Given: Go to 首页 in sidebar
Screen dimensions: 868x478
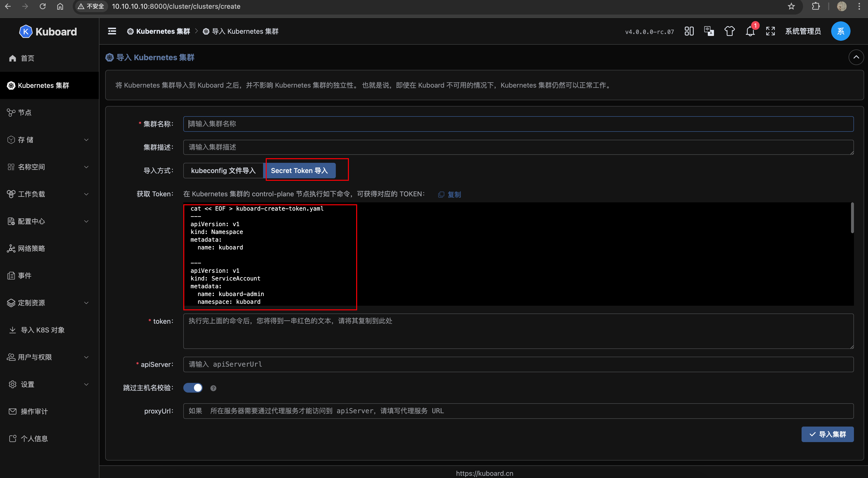Looking at the screenshot, I should click(x=49, y=58).
